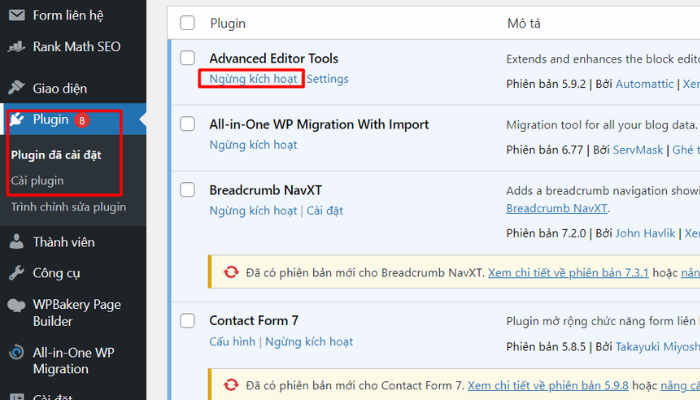This screenshot has height=400, width=700.
Task: Click the Rank Math SEO chart icon
Action: click(17, 46)
